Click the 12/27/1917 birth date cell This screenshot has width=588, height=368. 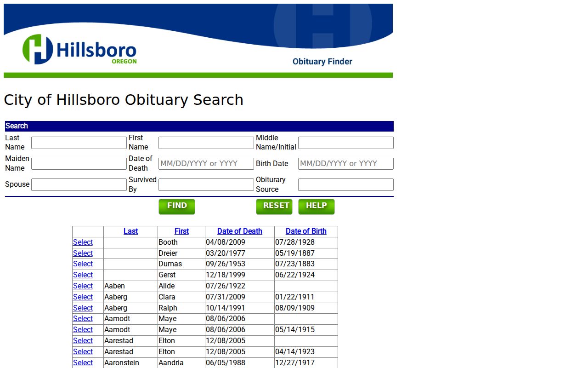click(x=306, y=363)
